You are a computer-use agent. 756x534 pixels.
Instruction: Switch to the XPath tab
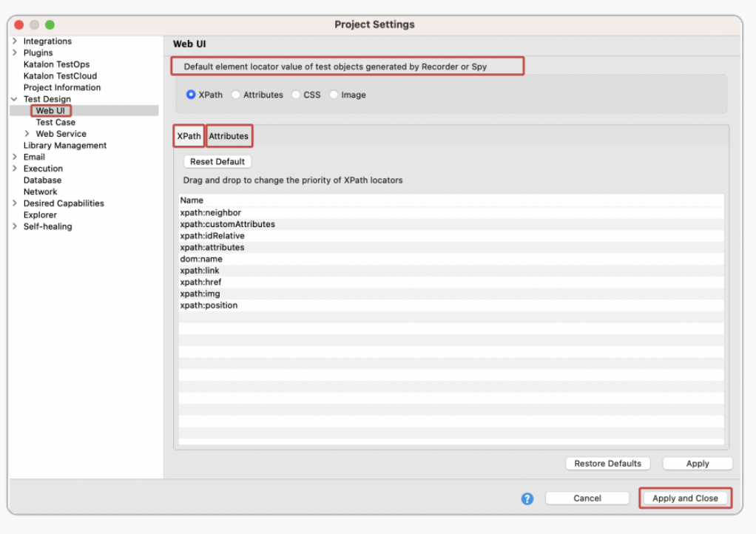tap(189, 136)
